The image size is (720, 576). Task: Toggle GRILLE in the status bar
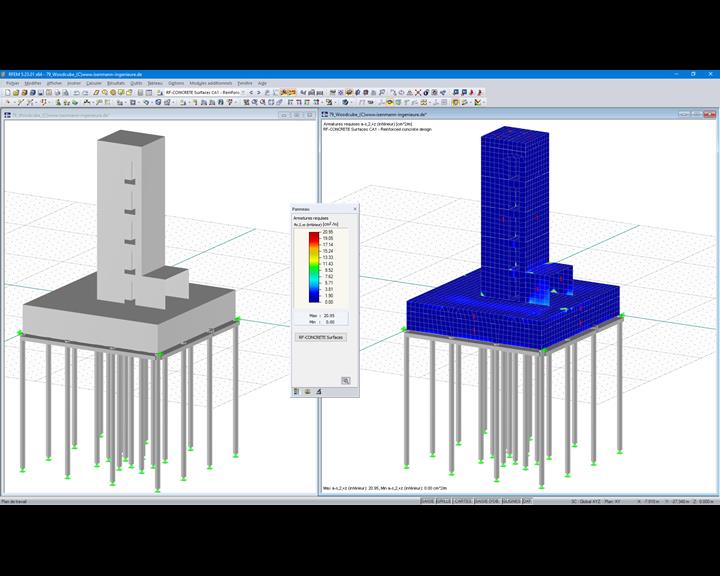(x=443, y=501)
